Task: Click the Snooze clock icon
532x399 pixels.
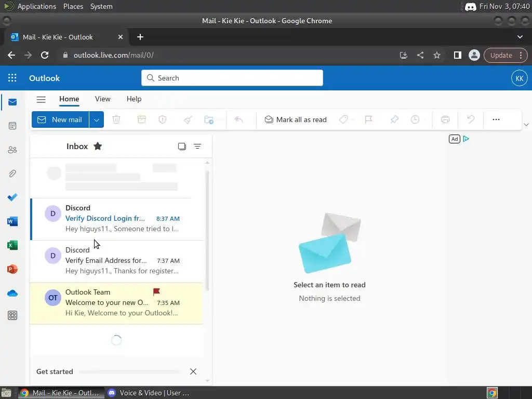Action: 415,119
